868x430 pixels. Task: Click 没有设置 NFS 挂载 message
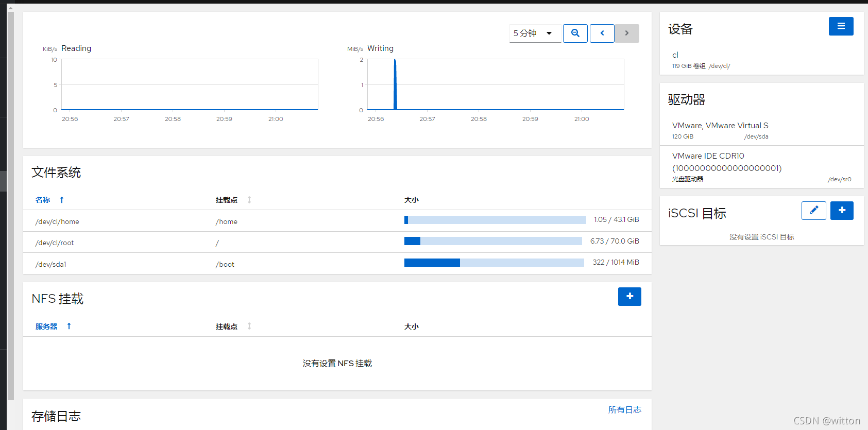pyautogui.click(x=337, y=363)
